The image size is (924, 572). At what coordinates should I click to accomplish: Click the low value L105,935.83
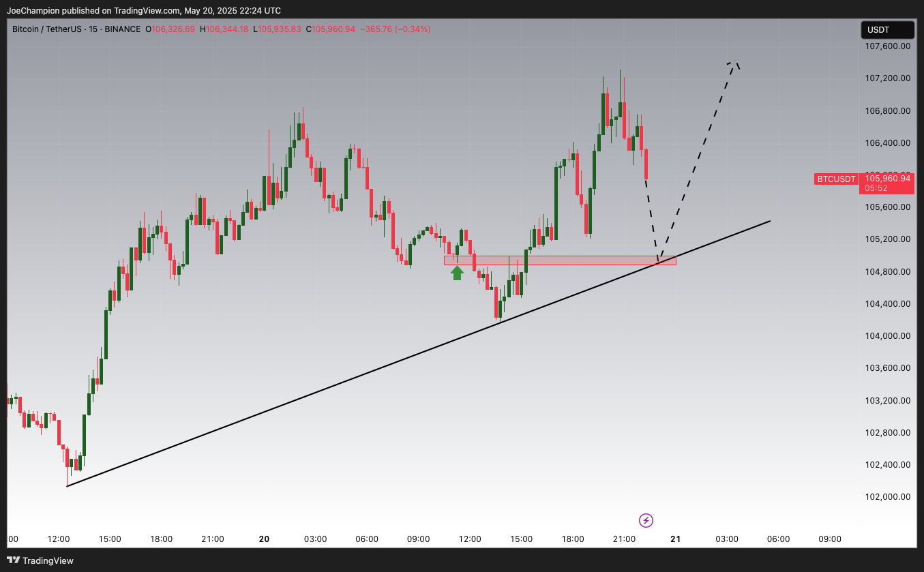pos(277,29)
